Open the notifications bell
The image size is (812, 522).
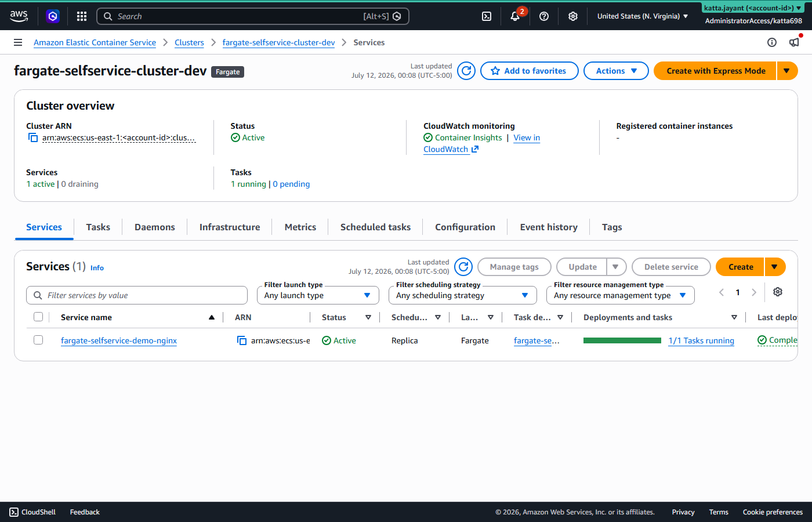pos(515,16)
